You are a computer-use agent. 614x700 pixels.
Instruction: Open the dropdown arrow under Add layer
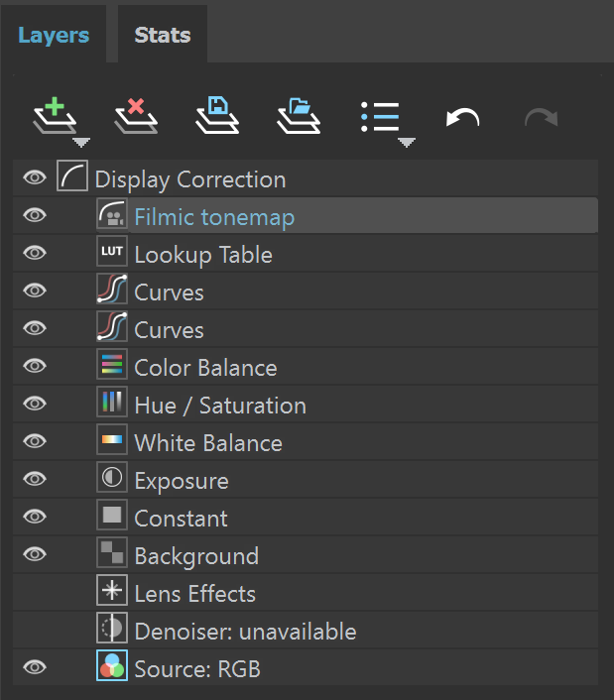[x=81, y=143]
